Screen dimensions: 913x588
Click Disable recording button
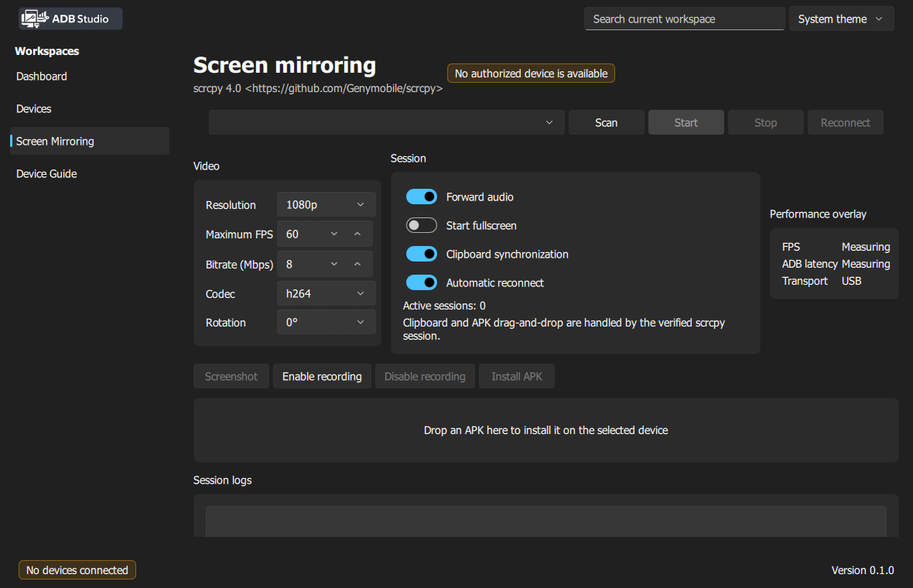tap(425, 376)
